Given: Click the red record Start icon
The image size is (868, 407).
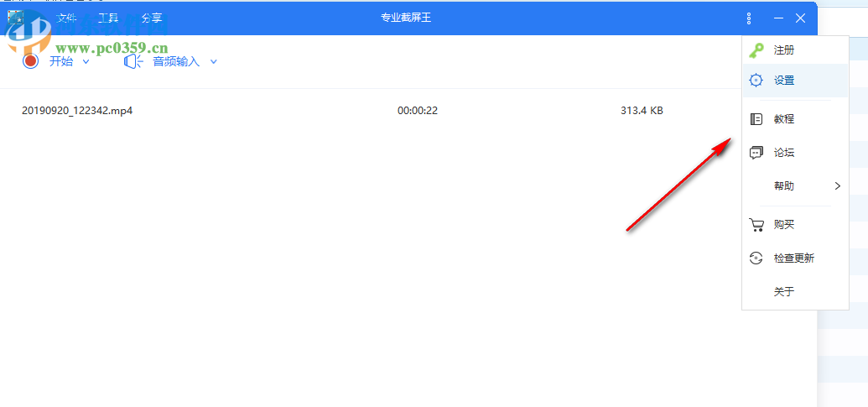Looking at the screenshot, I should point(30,61).
